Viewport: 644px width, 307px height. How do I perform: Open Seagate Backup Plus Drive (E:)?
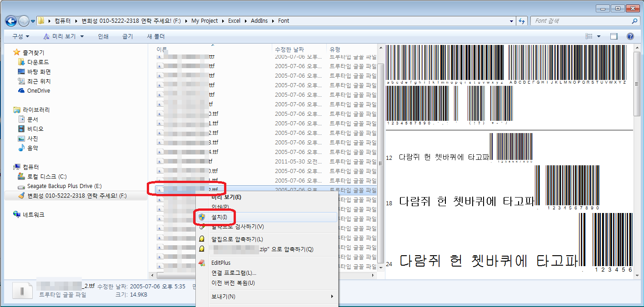(x=64, y=186)
